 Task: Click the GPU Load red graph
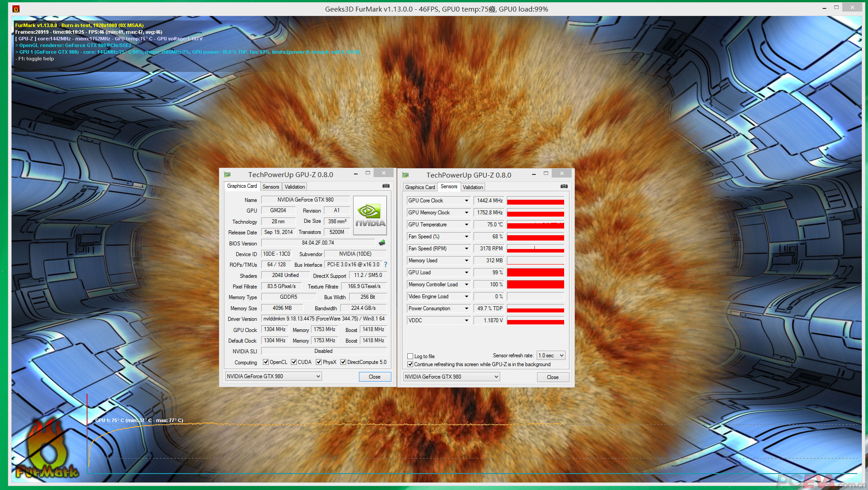pyautogui.click(x=536, y=273)
